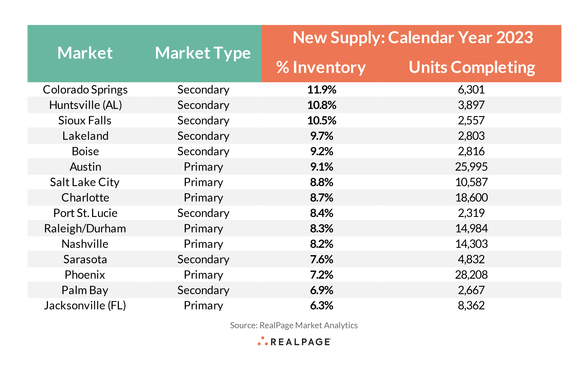Click the Raleigh/Durham market cell
The height and width of the screenshot is (365, 588).
(85, 229)
